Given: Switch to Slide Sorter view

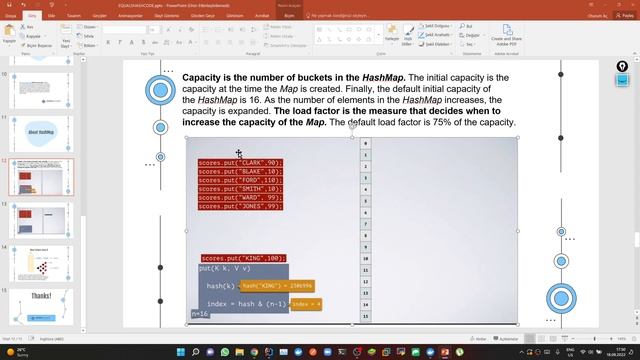Looking at the screenshot, I should click(x=541, y=339).
